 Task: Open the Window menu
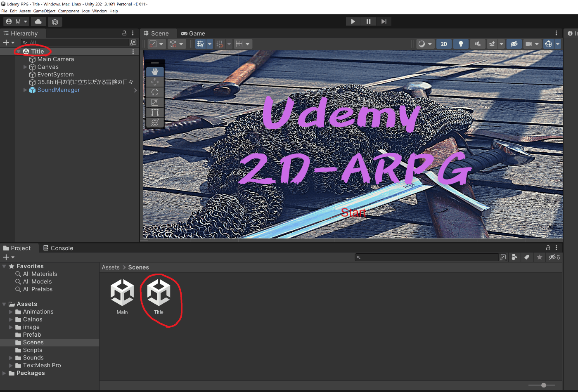pyautogui.click(x=99, y=11)
